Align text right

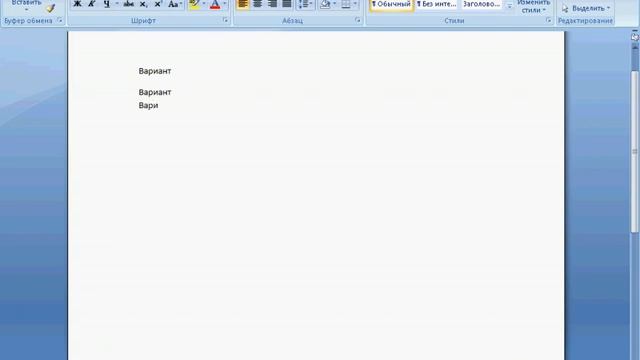(272, 4)
